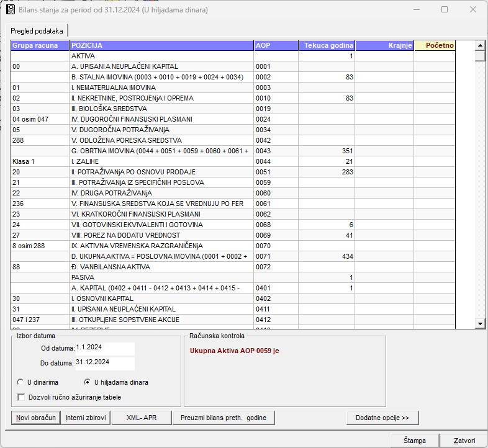Select the 'U hiljadama dinara' option
Viewport: 488px width, 448px height.
pyautogui.click(x=88, y=382)
